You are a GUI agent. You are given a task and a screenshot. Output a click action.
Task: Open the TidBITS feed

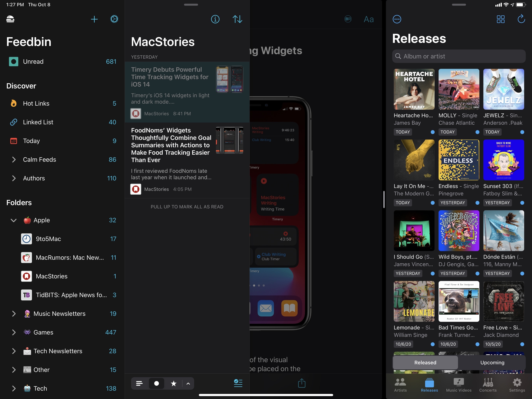pos(62,295)
